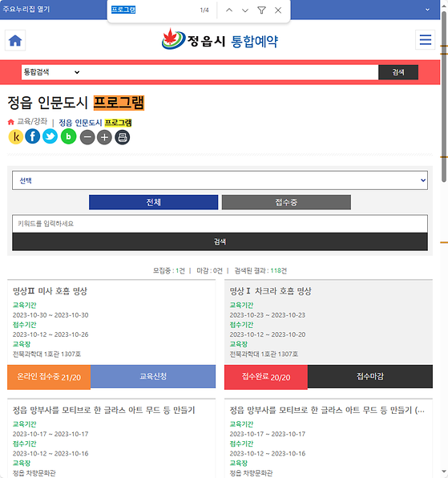
Task: Click 접수마감 for 명상Ⅰ 차크라 호흡 명상
Action: click(x=370, y=376)
